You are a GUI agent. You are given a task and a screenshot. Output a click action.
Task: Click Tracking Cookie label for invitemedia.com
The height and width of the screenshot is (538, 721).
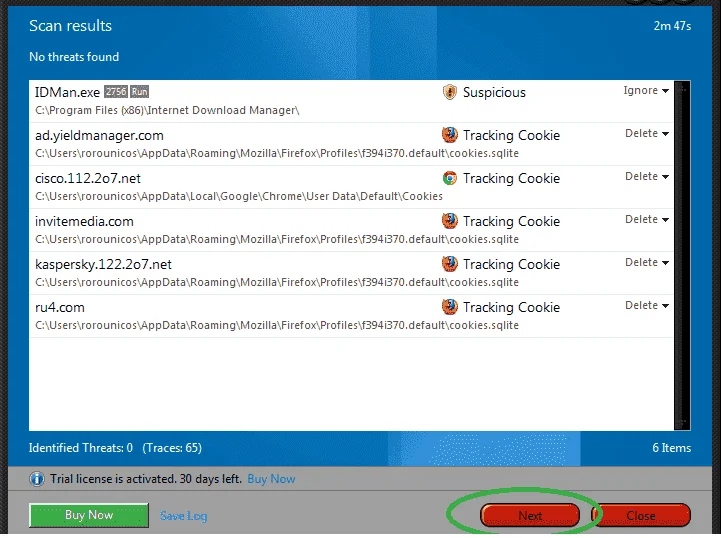pyautogui.click(x=511, y=221)
